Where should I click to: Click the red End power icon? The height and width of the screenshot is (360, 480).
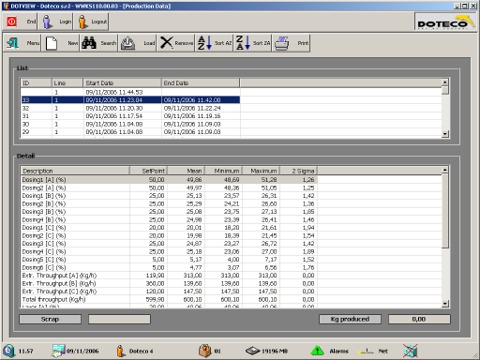coord(12,22)
